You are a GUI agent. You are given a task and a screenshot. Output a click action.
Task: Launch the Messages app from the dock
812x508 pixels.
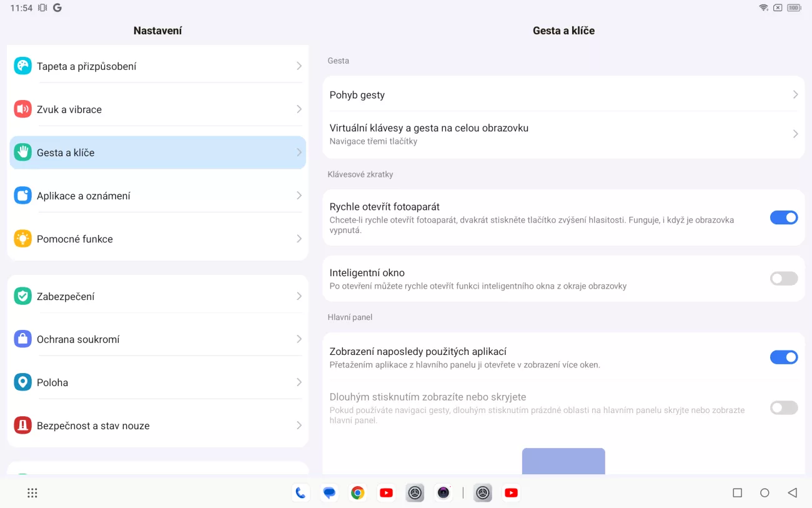pos(329,493)
